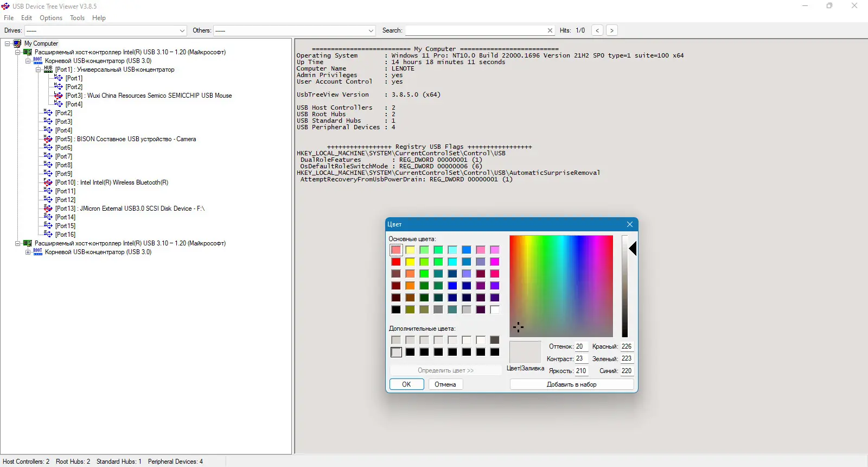
Task: Click the Добавить в набор button
Action: pos(572,384)
